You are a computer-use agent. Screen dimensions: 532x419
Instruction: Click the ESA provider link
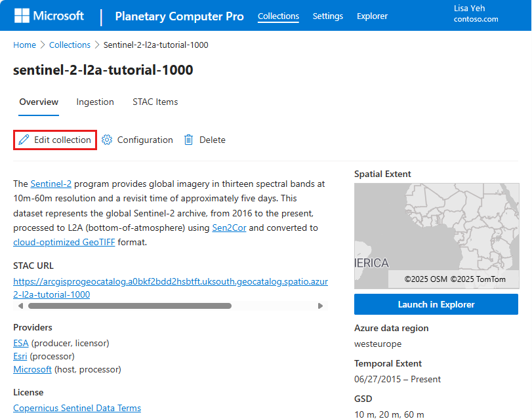(21, 343)
